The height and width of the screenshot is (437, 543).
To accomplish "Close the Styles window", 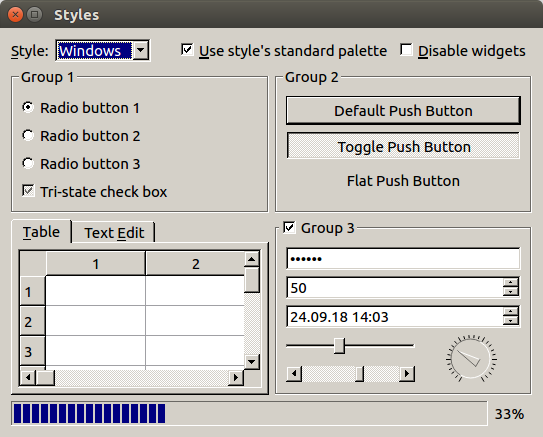I will point(15,15).
